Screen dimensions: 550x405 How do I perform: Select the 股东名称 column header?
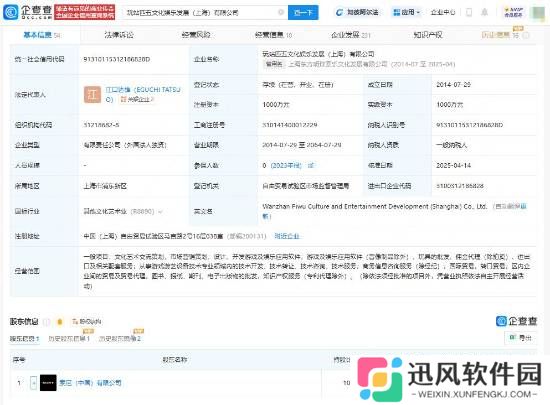coord(174,360)
